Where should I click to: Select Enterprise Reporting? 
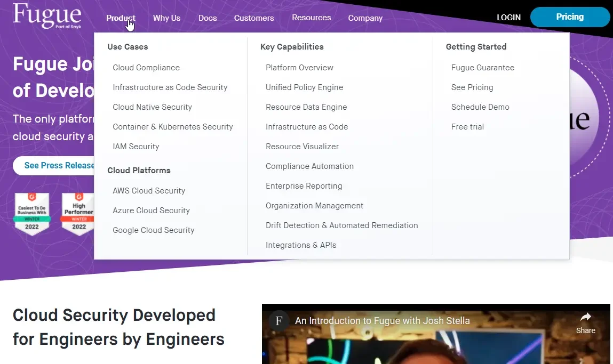pyautogui.click(x=304, y=186)
